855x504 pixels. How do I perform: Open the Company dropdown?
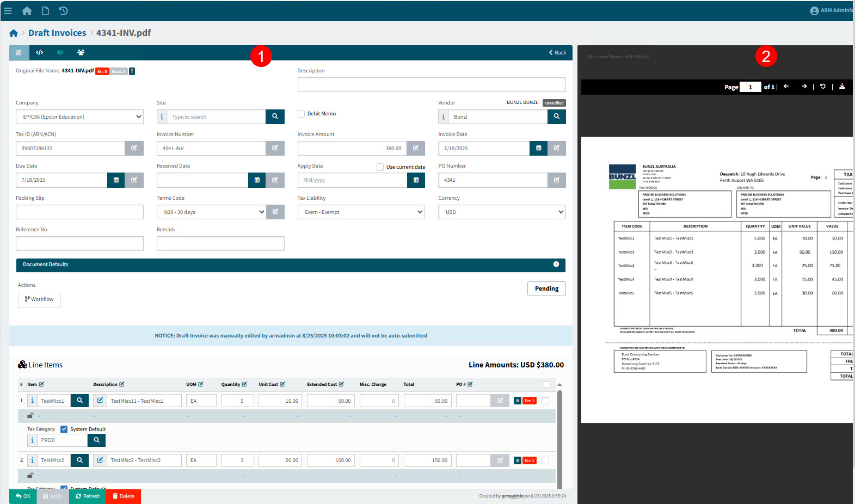click(79, 117)
